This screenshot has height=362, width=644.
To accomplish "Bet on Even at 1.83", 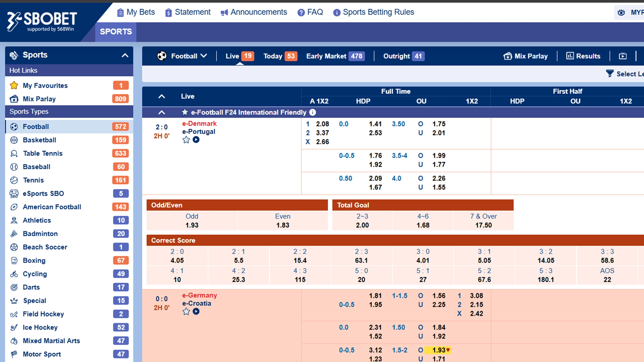I will (x=283, y=221).
